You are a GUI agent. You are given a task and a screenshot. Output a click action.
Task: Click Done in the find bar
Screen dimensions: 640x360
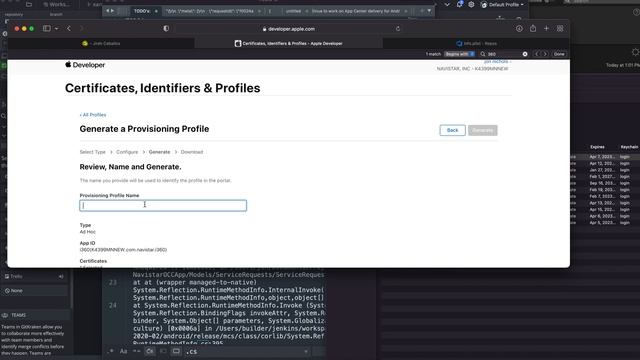[x=559, y=54]
